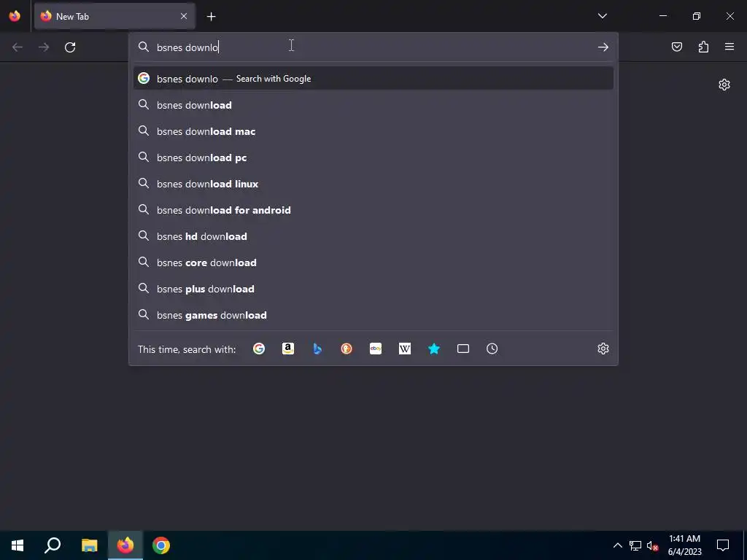This screenshot has height=560, width=747.
Task: Select suggestion 'bsnes download linux'
Action: [373, 184]
